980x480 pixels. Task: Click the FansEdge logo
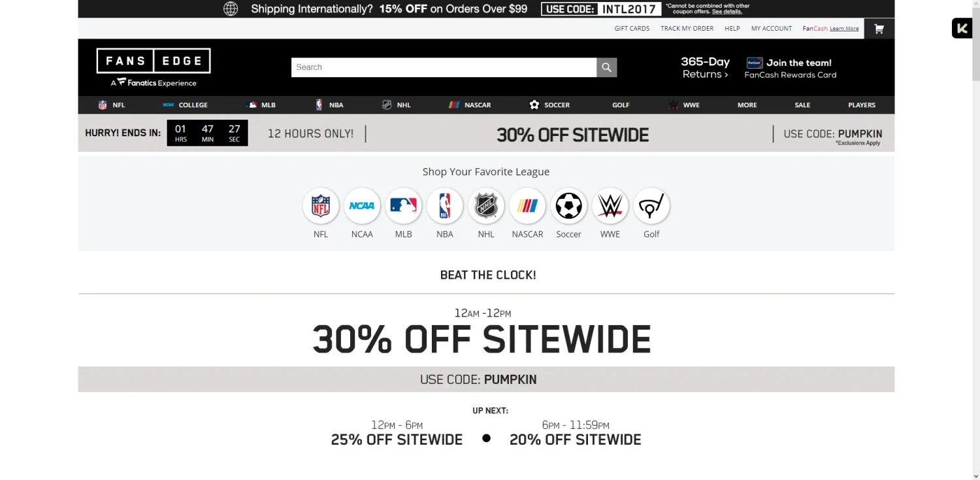(x=154, y=67)
